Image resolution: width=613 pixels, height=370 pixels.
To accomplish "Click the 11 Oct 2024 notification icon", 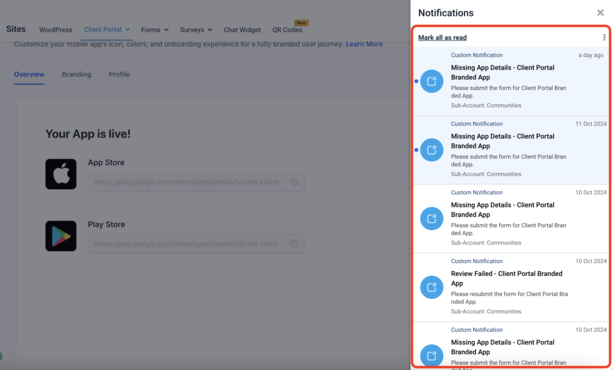I will (x=432, y=150).
